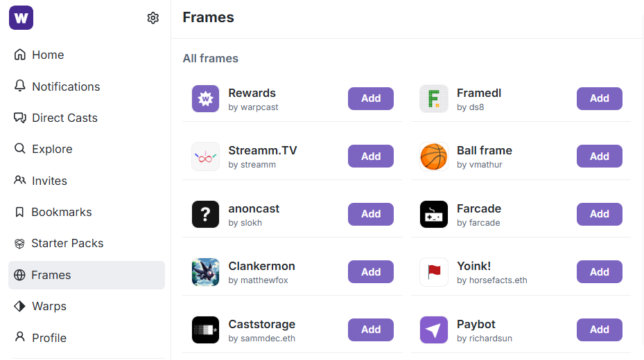Image resolution: width=644 pixels, height=360 pixels.
Task: Open the Warps section
Action: click(x=49, y=306)
